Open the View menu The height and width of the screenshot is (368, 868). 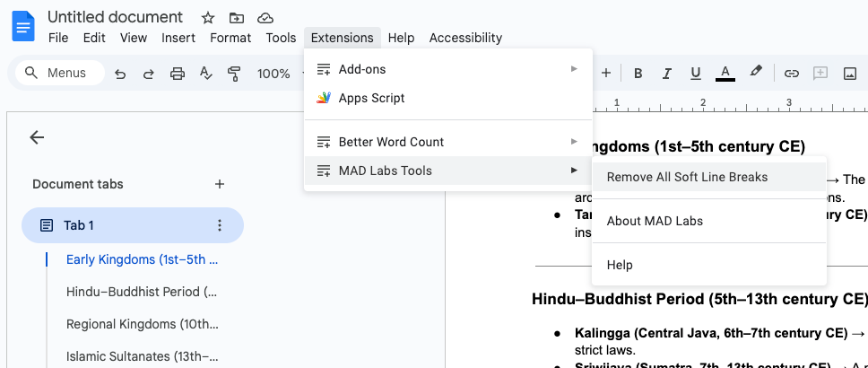point(134,38)
